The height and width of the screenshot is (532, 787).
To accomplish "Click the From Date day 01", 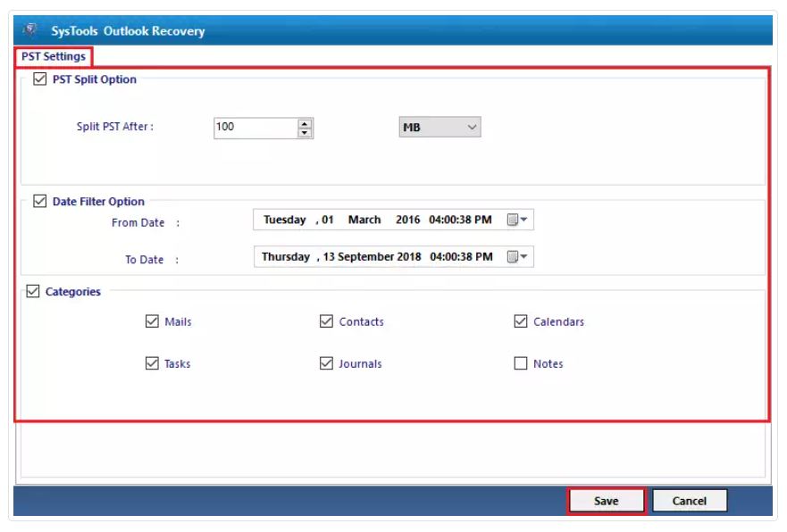I will click(x=327, y=220).
